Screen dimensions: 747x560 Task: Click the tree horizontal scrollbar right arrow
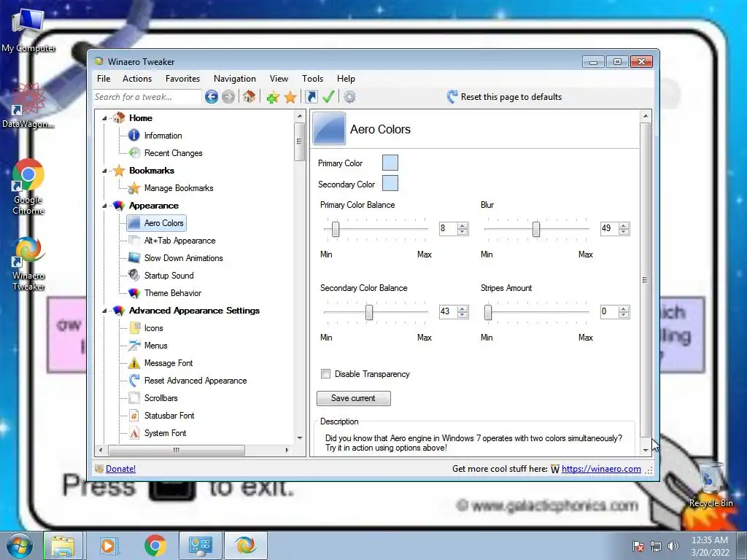287,450
